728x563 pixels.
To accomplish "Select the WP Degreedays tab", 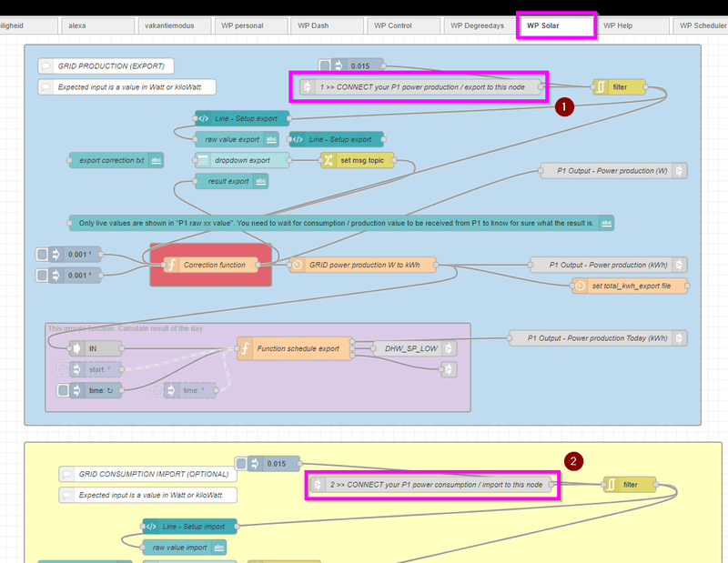I will click(480, 25).
